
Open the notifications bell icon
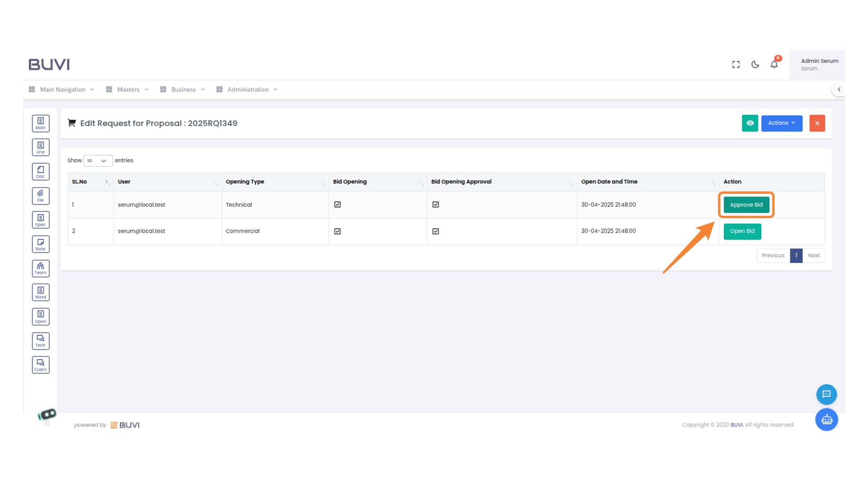[774, 64]
